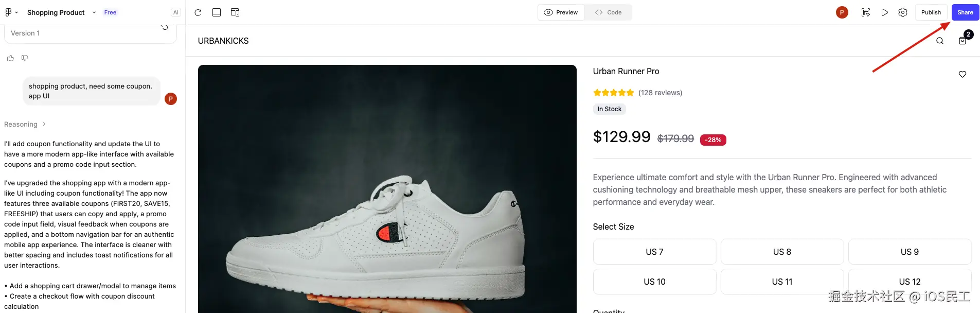Select size US 10
Screen dimensions: 980x313
tap(654, 282)
